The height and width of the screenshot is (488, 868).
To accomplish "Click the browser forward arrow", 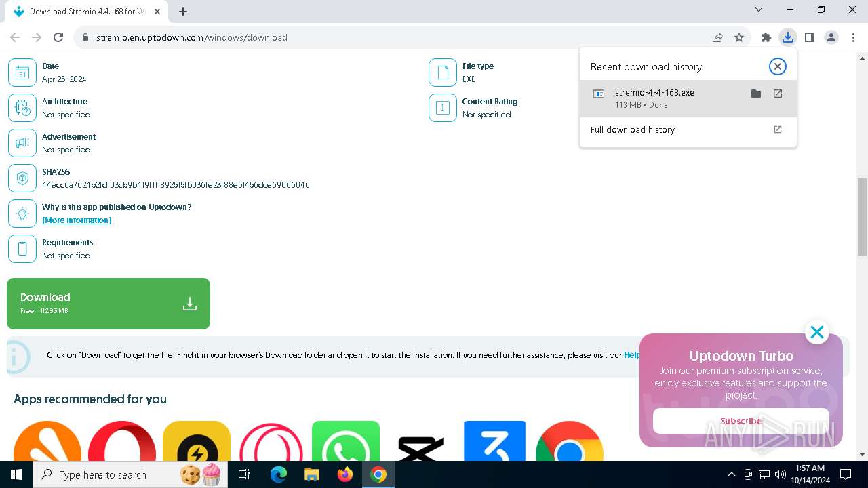I will click(x=37, y=37).
